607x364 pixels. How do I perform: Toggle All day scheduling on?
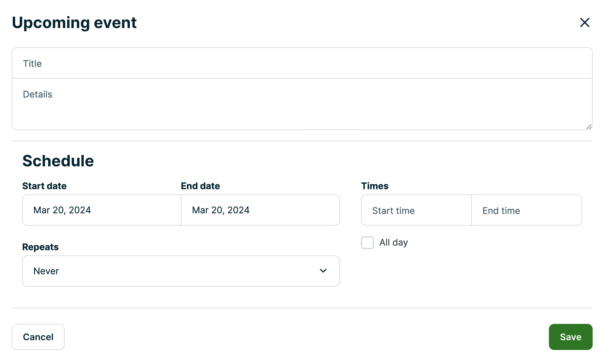[367, 243]
